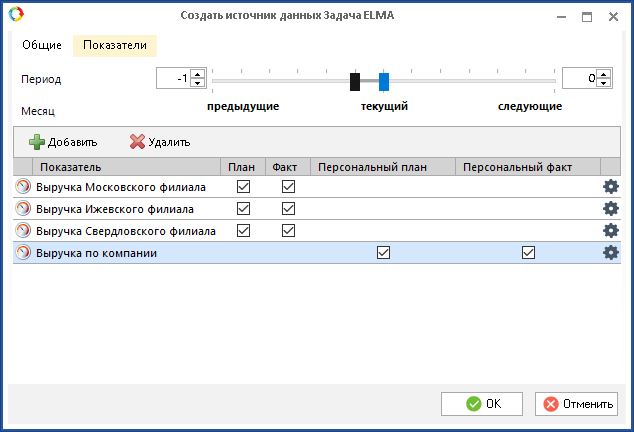The height and width of the screenshot is (432, 634).
Task: Switch to the Общие tab
Action: [x=42, y=45]
